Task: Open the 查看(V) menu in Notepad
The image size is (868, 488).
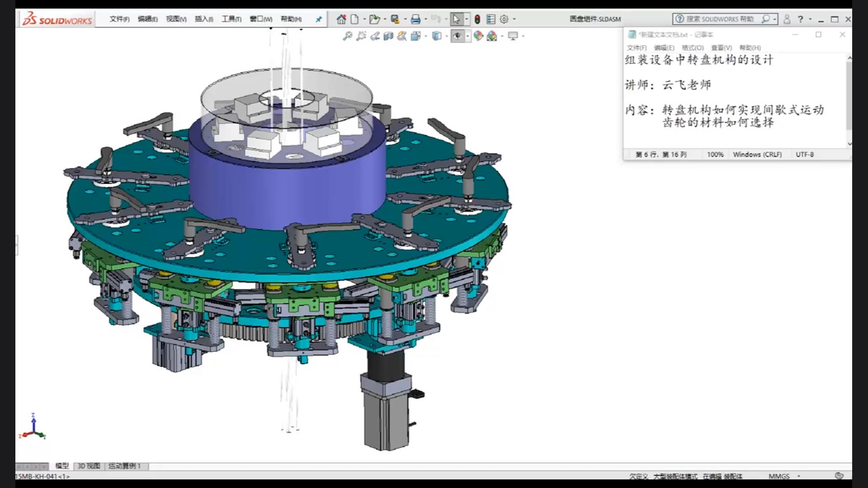Action: pos(722,48)
